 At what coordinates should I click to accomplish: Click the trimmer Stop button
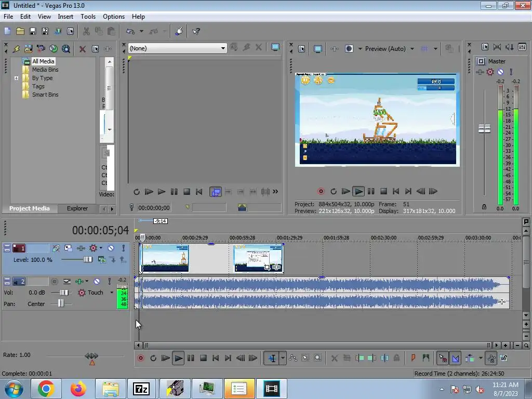point(187,192)
